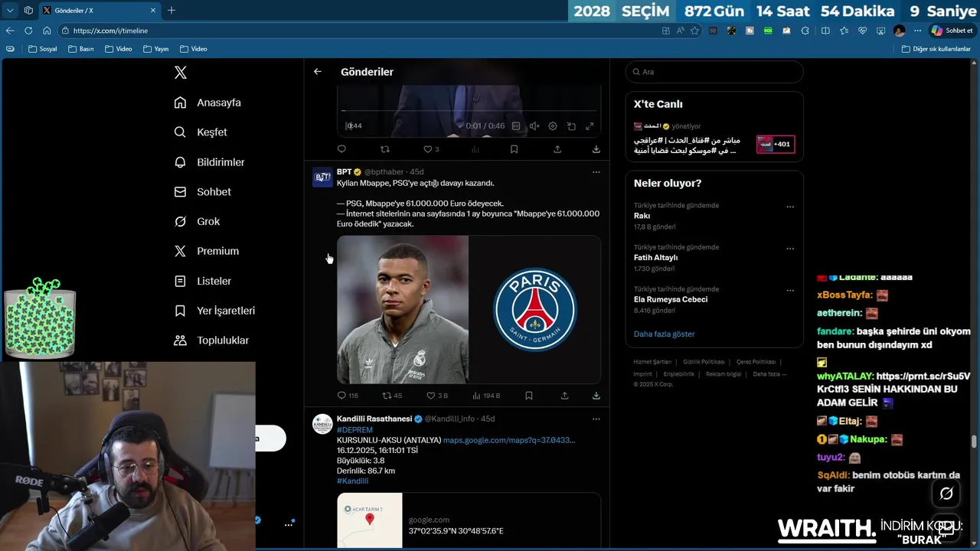Screen dimensions: 980x551
Task: Open Premium in the sidebar
Action: click(207, 251)
